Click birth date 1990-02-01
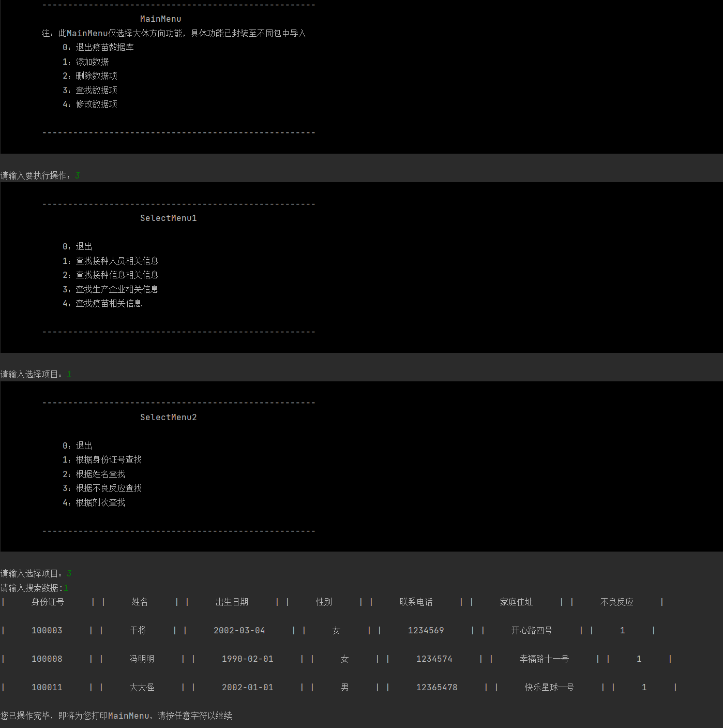This screenshot has width=723, height=728. click(248, 659)
